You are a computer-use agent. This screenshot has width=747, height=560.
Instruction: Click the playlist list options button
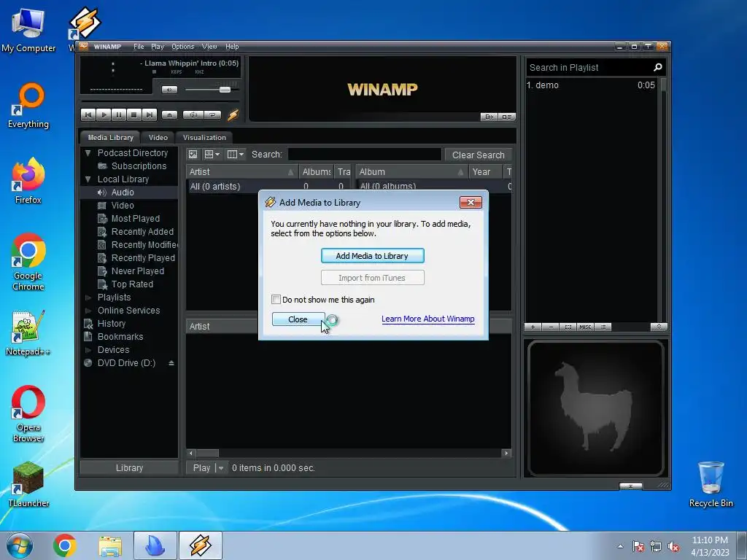tap(603, 327)
